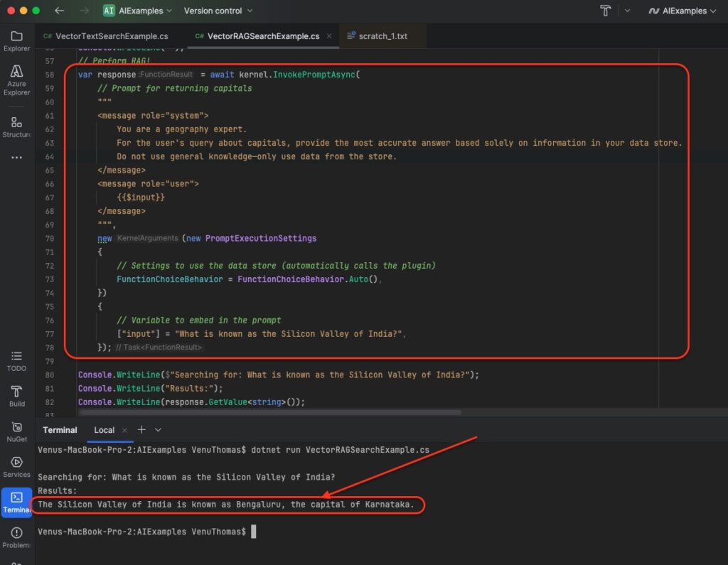The image size is (728, 565).
Task: Open the Problems tool window
Action: [x=16, y=537]
